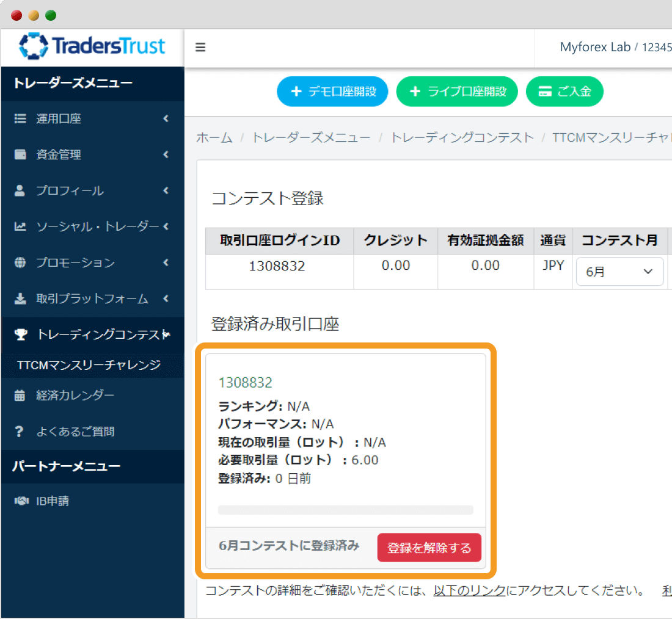Open プロモーション sidebar menu item

93,262
